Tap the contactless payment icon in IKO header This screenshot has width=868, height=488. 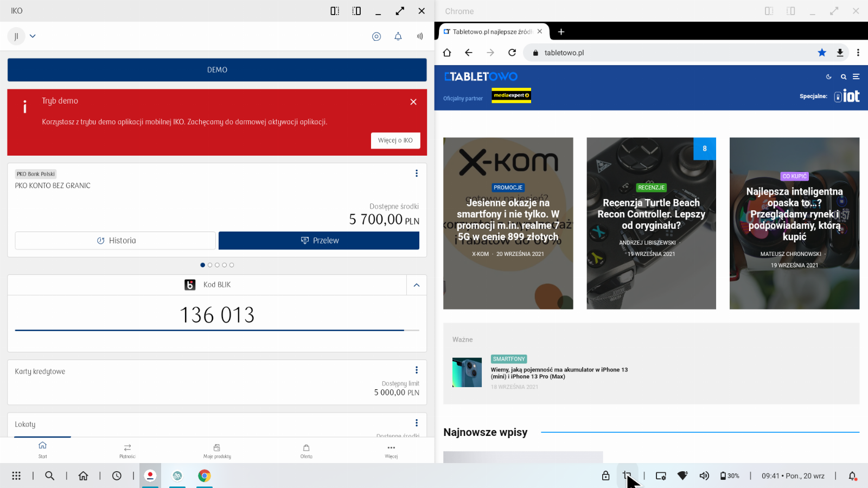[420, 36]
